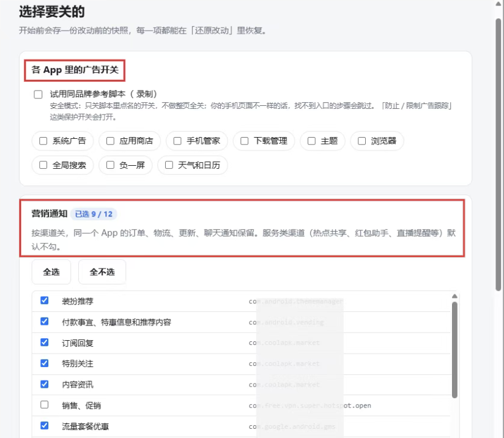The height and width of the screenshot is (438, 504).
Task: Click the 全选 button
Action: click(x=51, y=272)
